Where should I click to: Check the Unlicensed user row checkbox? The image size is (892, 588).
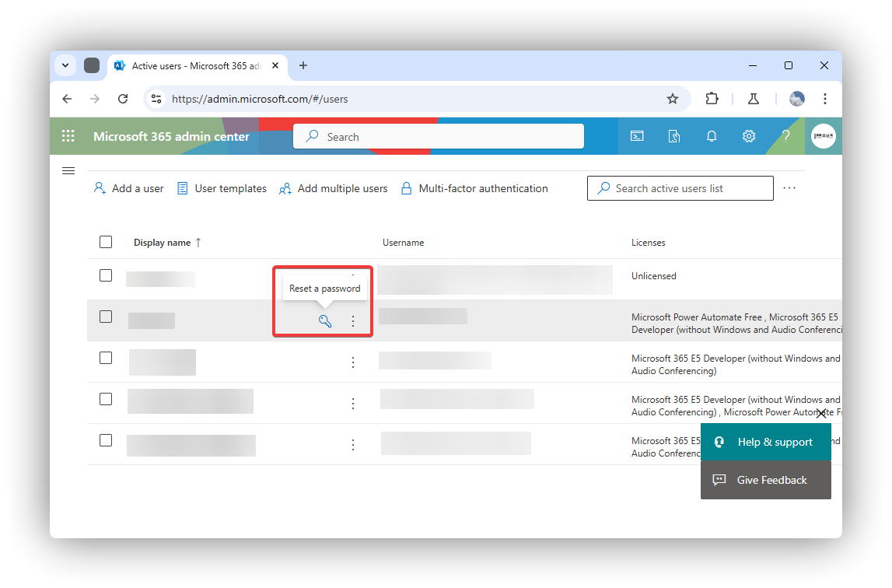106,275
